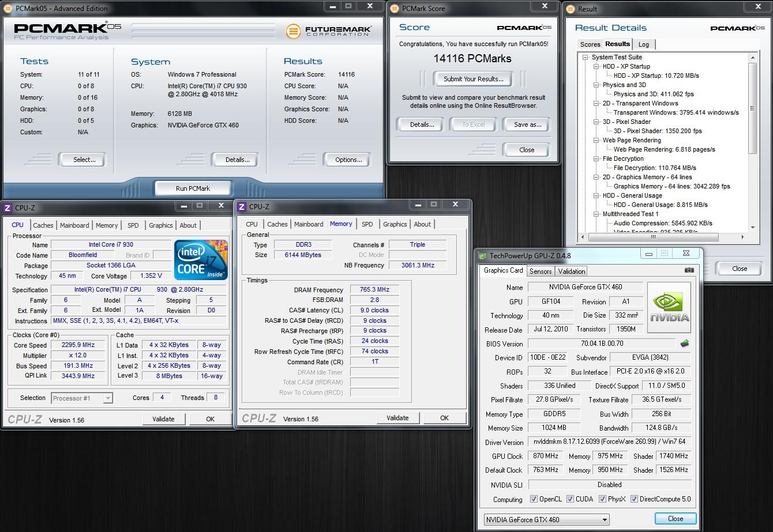Image resolution: width=773 pixels, height=532 pixels.
Task: Click the Intel Core i7 inside logo
Action: [201, 260]
